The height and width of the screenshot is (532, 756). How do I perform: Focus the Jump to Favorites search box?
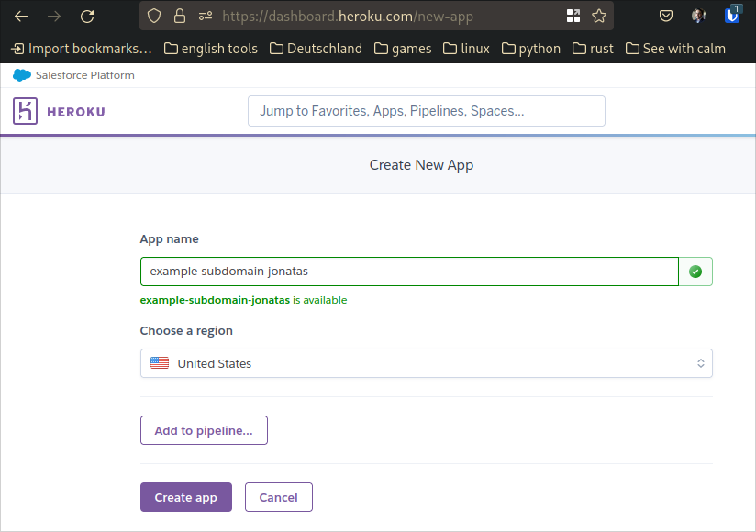click(427, 111)
